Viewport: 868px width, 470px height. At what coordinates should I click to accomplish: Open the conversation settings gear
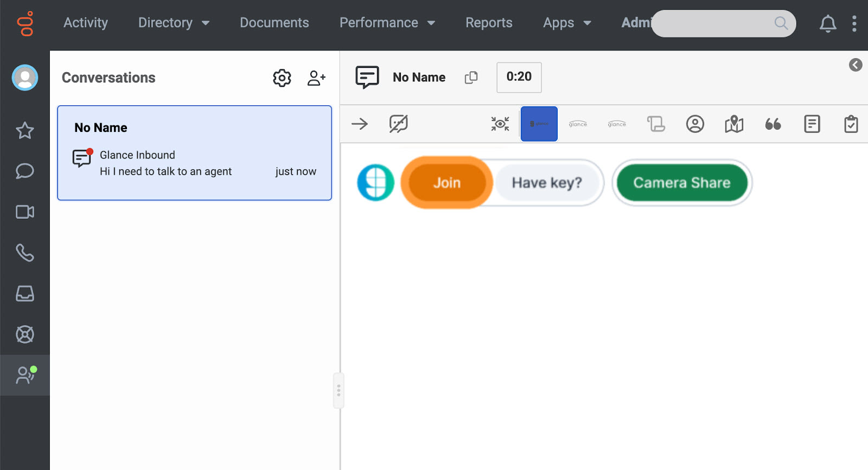coord(282,78)
